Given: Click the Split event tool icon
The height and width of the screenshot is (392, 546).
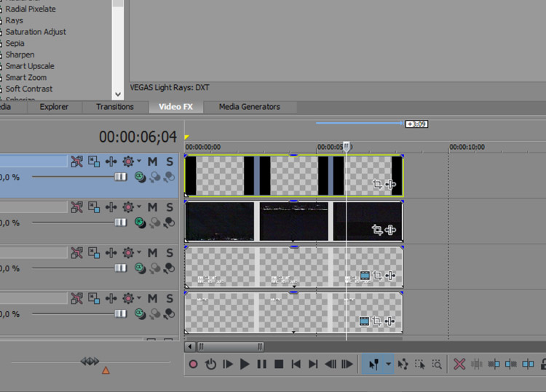Looking at the screenshot, I should [x=528, y=364].
